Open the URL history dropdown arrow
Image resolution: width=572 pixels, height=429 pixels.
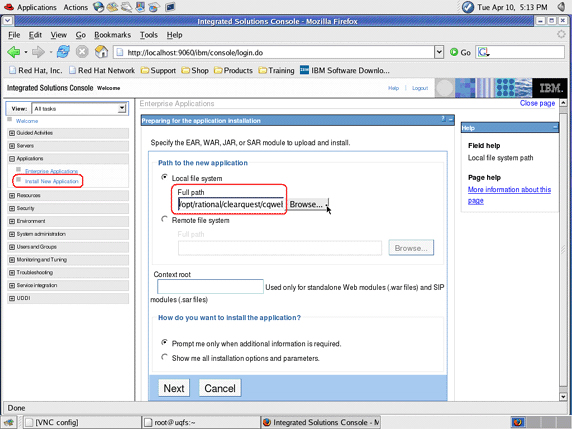click(439, 53)
